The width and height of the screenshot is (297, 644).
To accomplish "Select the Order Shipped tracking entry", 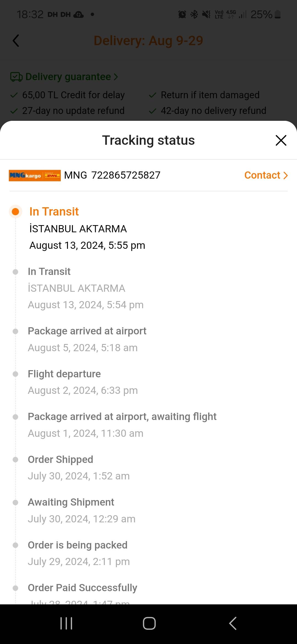I will click(x=78, y=468).
